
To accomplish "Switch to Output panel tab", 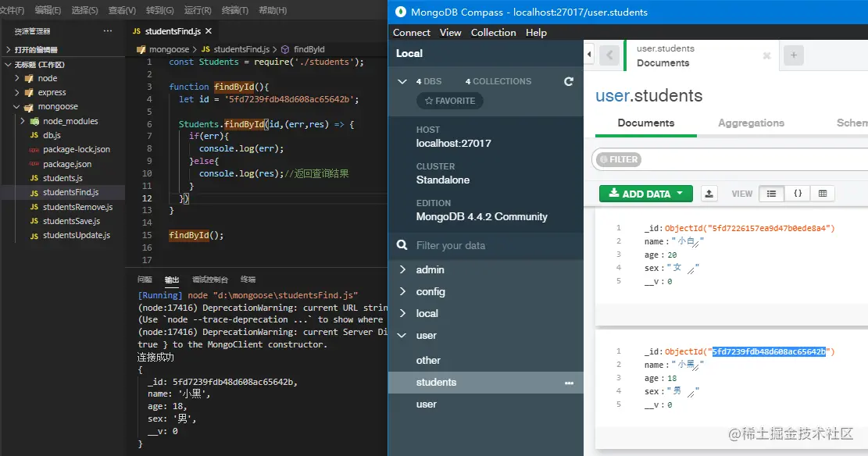I will coord(172,280).
